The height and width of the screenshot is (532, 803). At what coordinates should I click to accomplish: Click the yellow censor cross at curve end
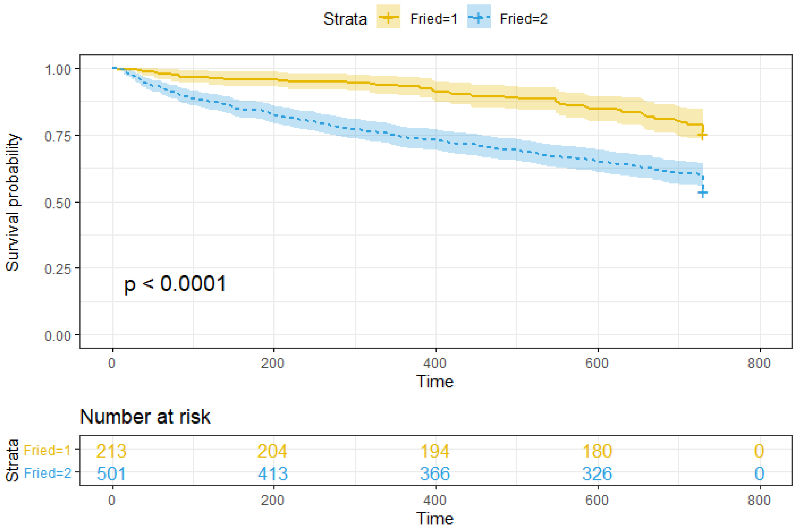pos(702,135)
